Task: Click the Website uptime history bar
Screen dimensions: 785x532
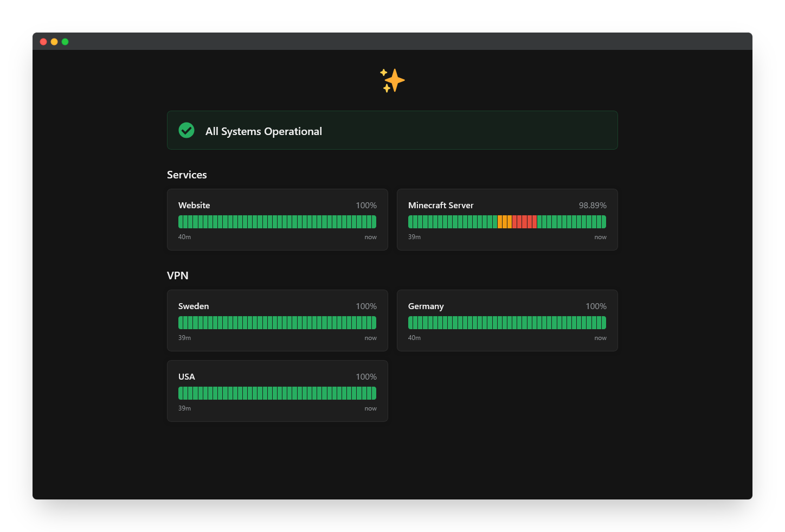Action: 277,222
